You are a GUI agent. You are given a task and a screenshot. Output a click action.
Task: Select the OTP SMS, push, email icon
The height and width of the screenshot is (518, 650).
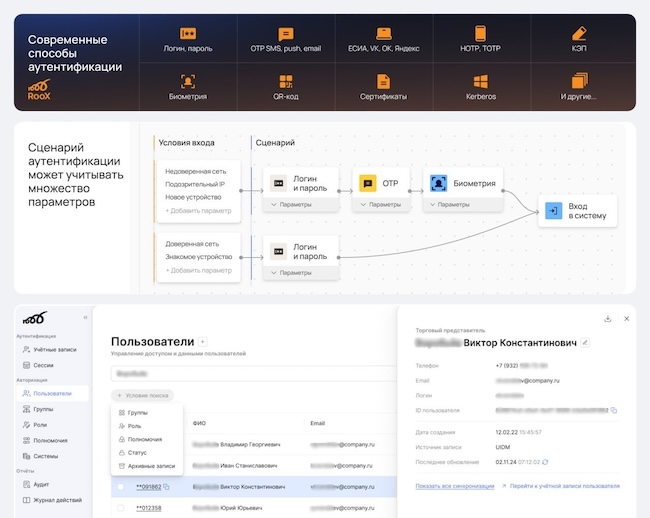(x=286, y=34)
